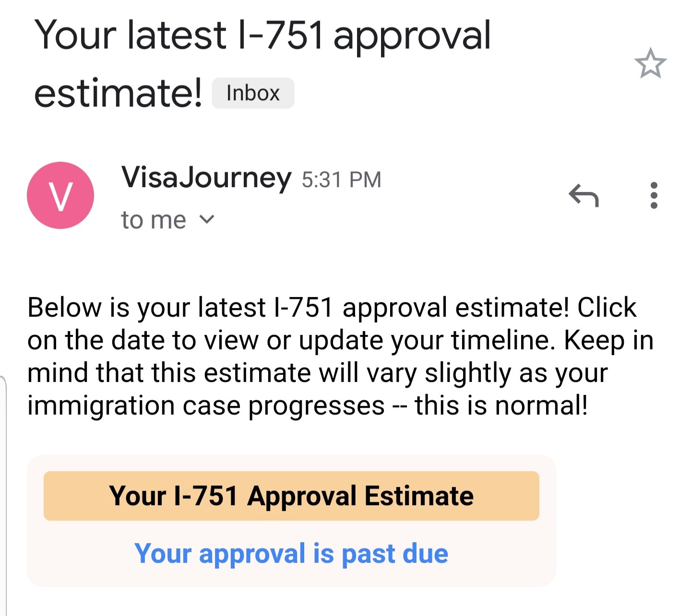The image size is (691, 616).
Task: Click the 5:31 PM timestamp
Action: point(342,180)
